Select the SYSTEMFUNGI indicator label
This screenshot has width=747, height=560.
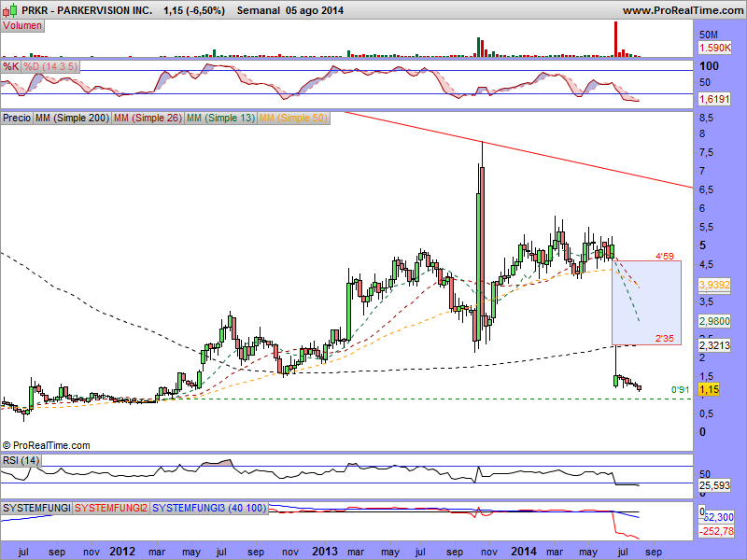pyautogui.click(x=36, y=508)
